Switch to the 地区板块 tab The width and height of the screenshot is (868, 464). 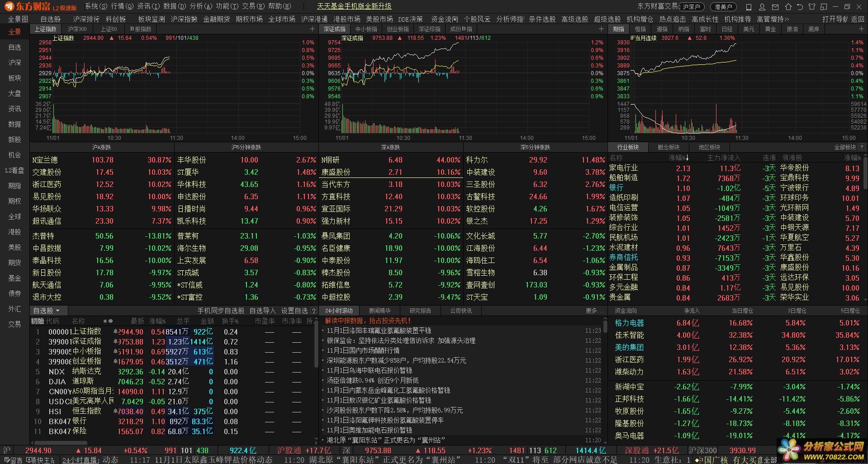coord(709,147)
